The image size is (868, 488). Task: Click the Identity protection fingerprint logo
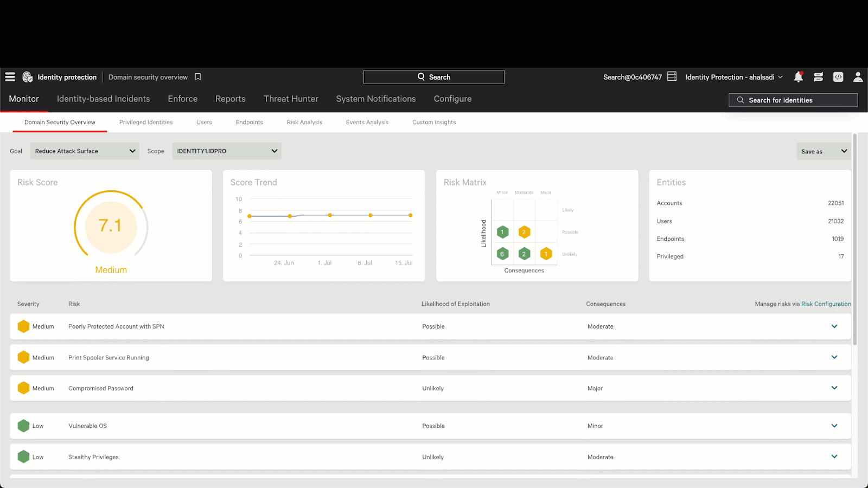coord(28,77)
